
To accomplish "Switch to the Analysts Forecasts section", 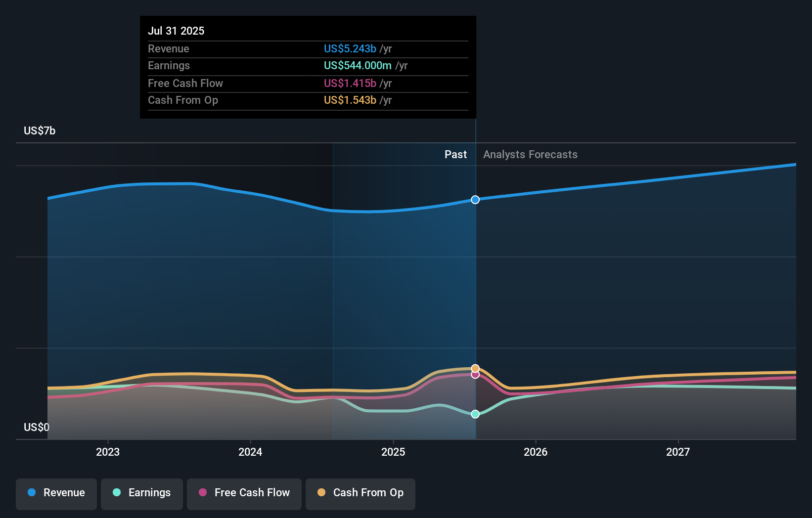I will 530,154.
